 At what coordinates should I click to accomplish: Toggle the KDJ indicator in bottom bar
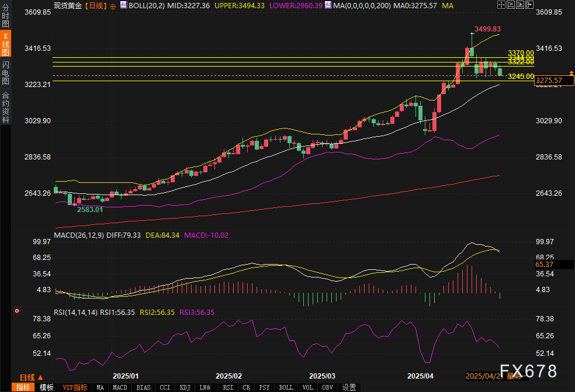point(185,387)
